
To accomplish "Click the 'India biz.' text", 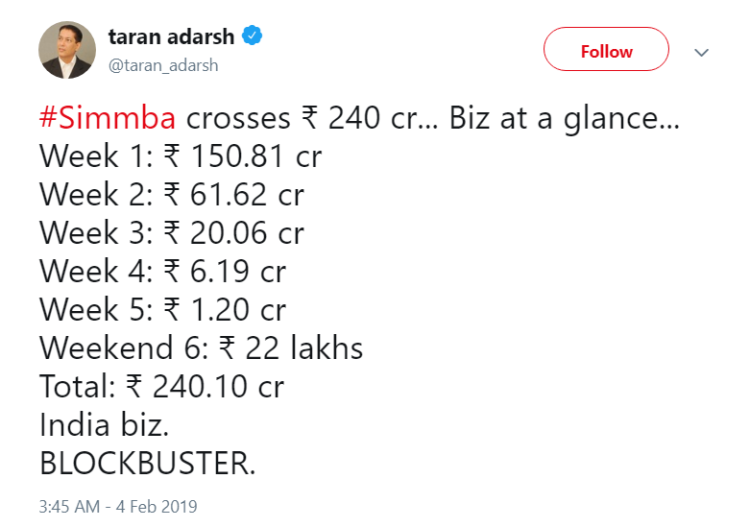I will pyautogui.click(x=104, y=423).
